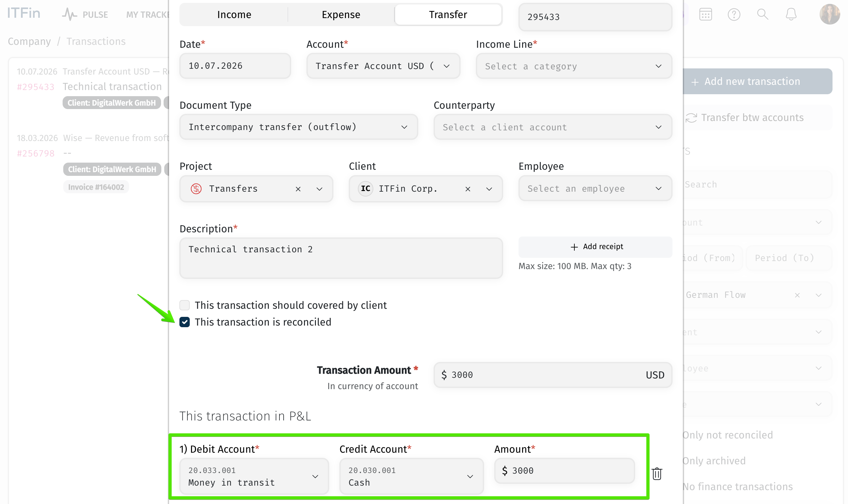This screenshot has height=504, width=848.
Task: Click the Transaction Amount input
Action: pos(552,375)
